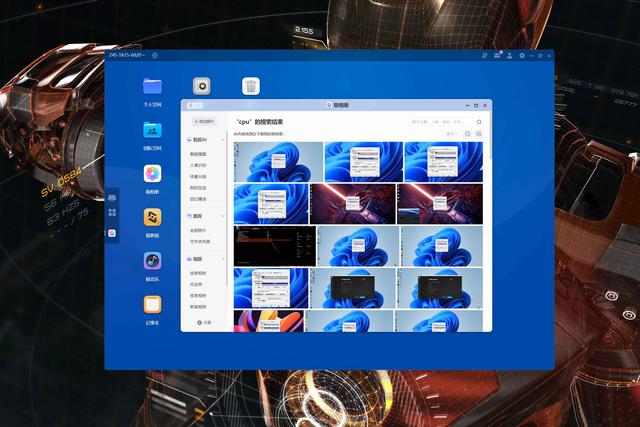Click the forward arrow in album window header
This screenshot has width=640, height=427.
tap(199, 105)
